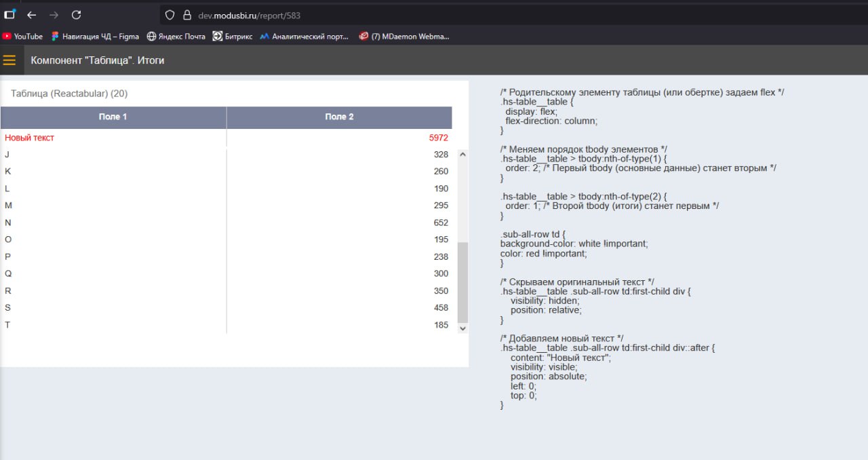The image size is (868, 460).
Task: Open the Битрикс bookmark
Action: coord(233,37)
